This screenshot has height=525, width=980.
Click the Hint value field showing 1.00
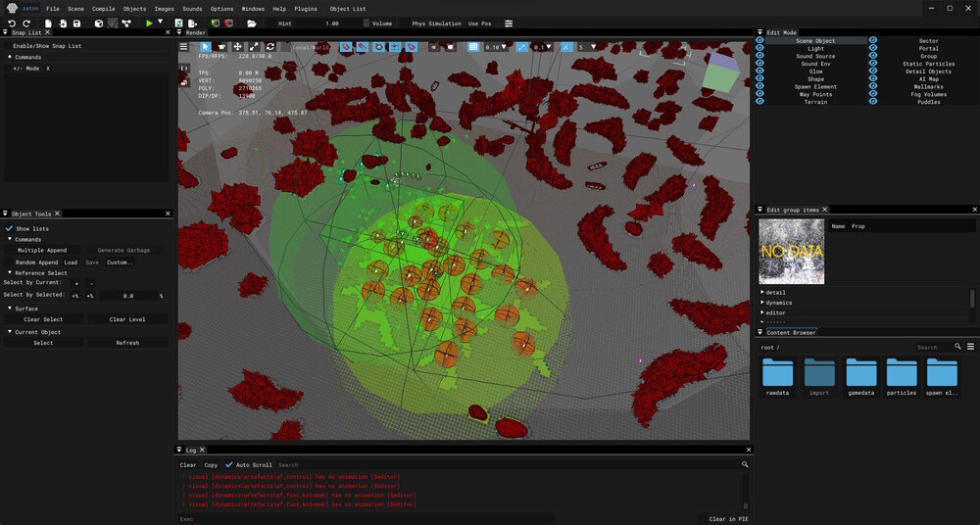[332, 24]
